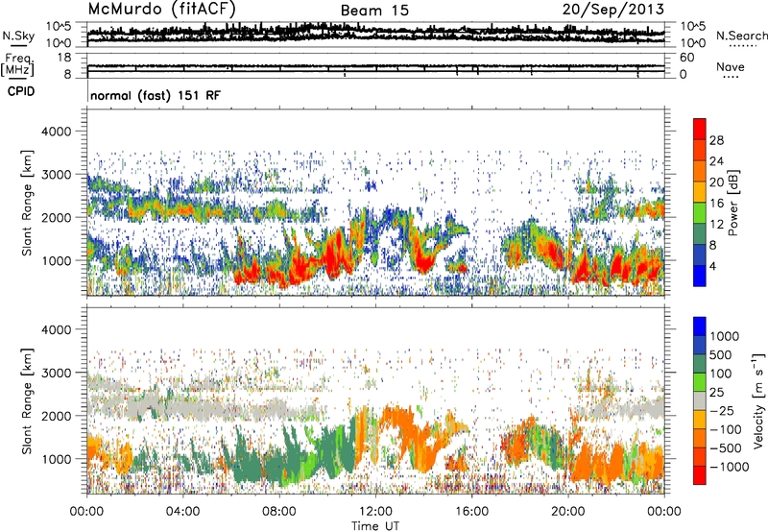This screenshot has width=768, height=532.
Task: Click the CPID label
Action: (x=21, y=91)
